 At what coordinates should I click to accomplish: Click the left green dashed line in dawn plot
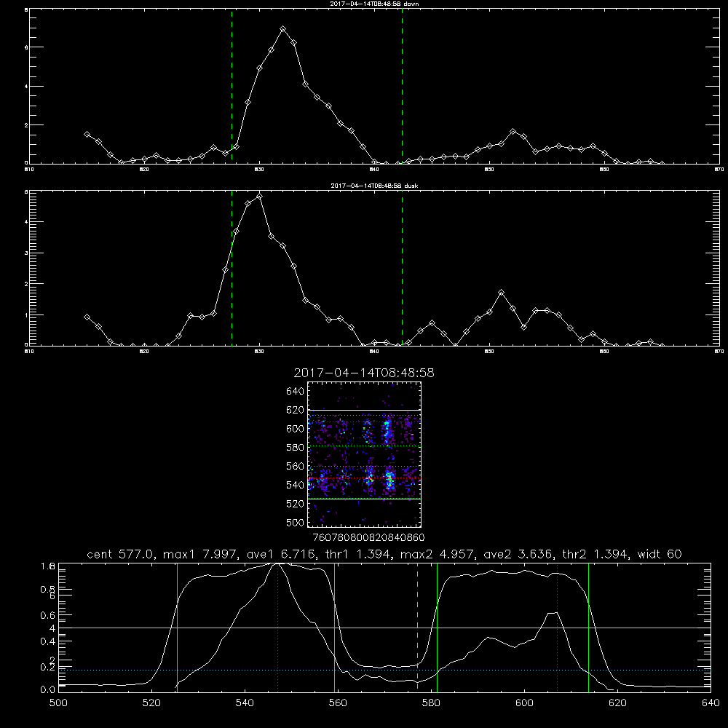[x=232, y=87]
